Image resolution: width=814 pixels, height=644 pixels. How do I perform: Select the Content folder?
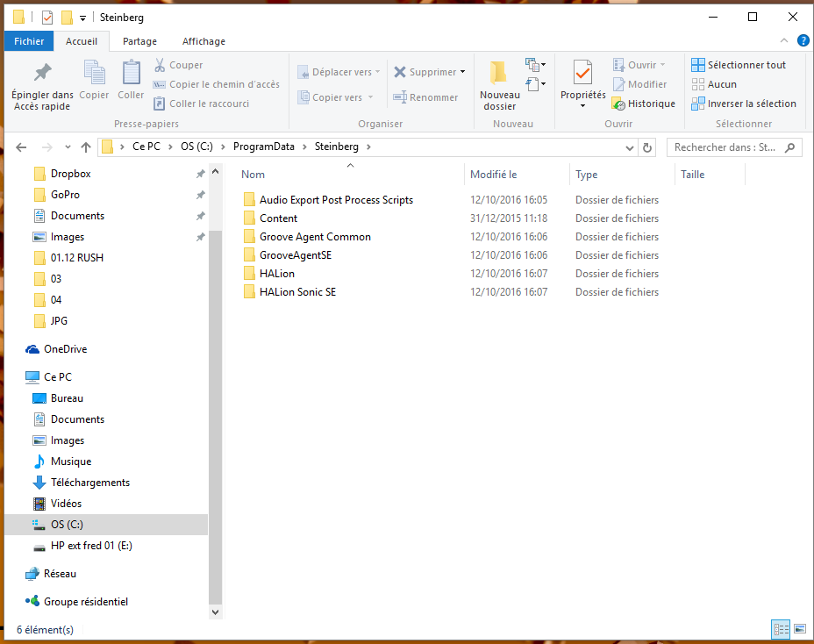[278, 218]
